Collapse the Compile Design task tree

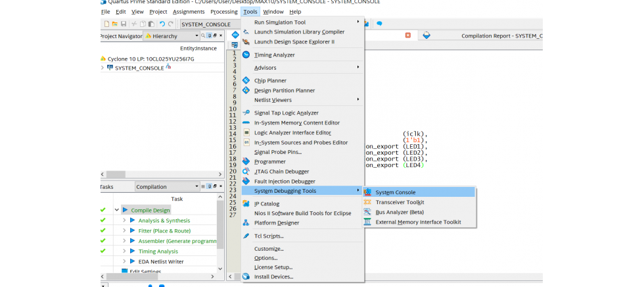[x=116, y=210]
